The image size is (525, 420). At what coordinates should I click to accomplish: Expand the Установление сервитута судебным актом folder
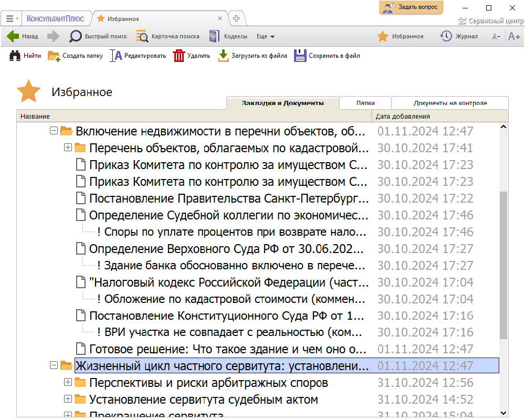(x=68, y=400)
